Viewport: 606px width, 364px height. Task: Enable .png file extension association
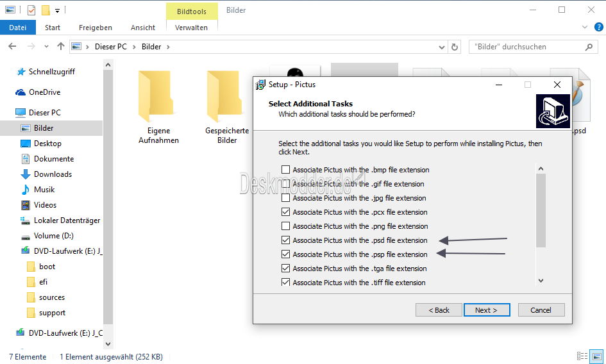click(285, 226)
